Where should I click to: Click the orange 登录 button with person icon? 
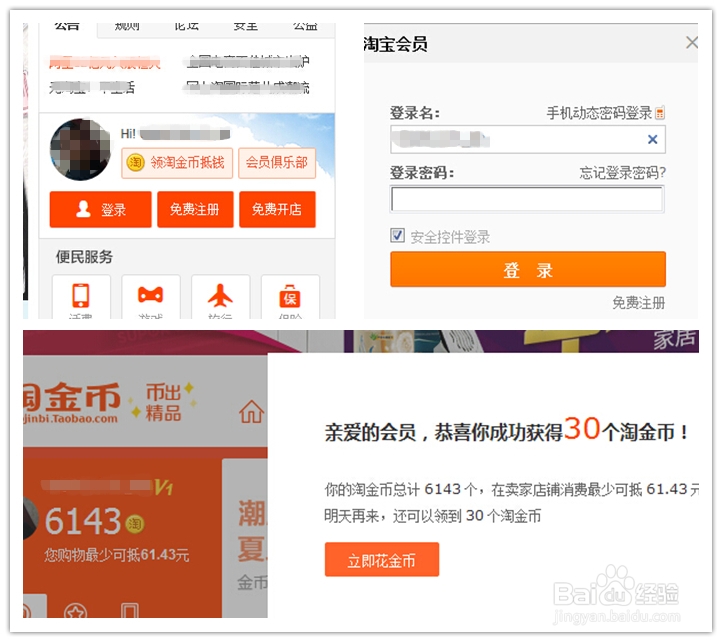[100, 210]
